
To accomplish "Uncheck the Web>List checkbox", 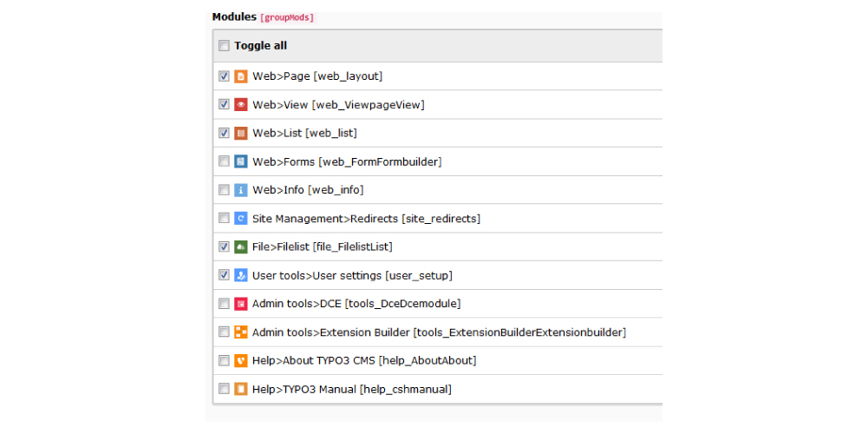I will click(224, 133).
